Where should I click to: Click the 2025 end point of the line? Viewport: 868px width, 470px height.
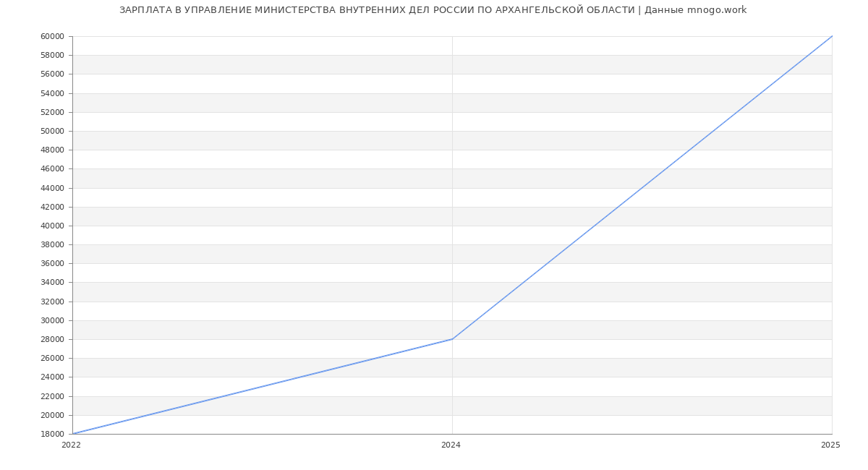tap(832, 36)
